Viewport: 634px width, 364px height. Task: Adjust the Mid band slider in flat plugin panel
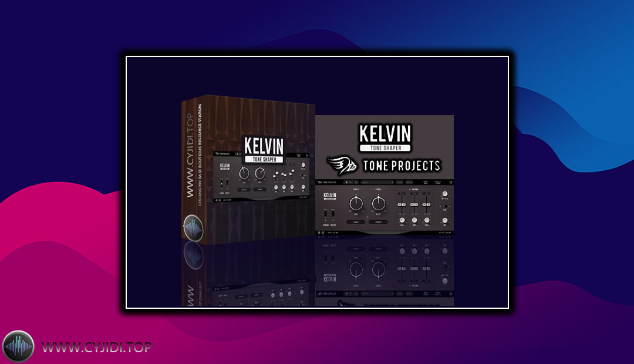coord(414,205)
